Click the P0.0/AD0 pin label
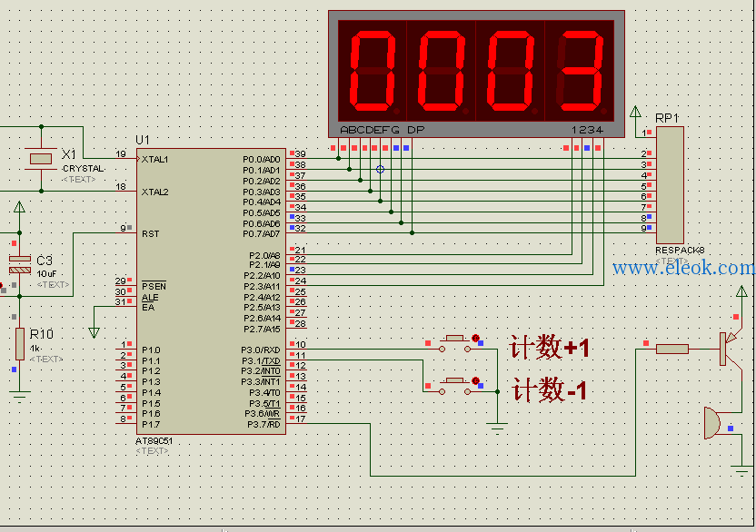This screenshot has width=756, height=532. pos(262,160)
